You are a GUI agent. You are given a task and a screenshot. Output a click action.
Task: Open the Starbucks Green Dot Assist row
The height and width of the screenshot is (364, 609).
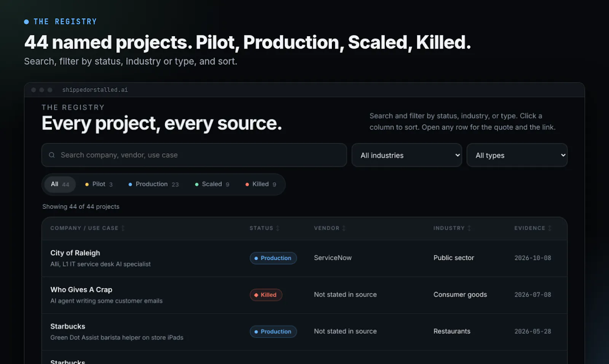coord(304,332)
